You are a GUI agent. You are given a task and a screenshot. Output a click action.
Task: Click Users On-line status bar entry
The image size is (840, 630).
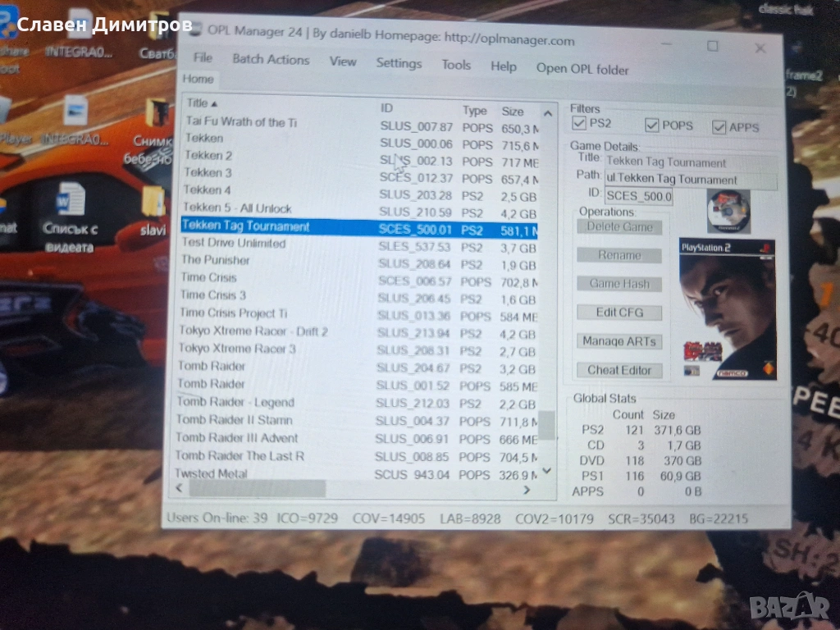pos(217,518)
